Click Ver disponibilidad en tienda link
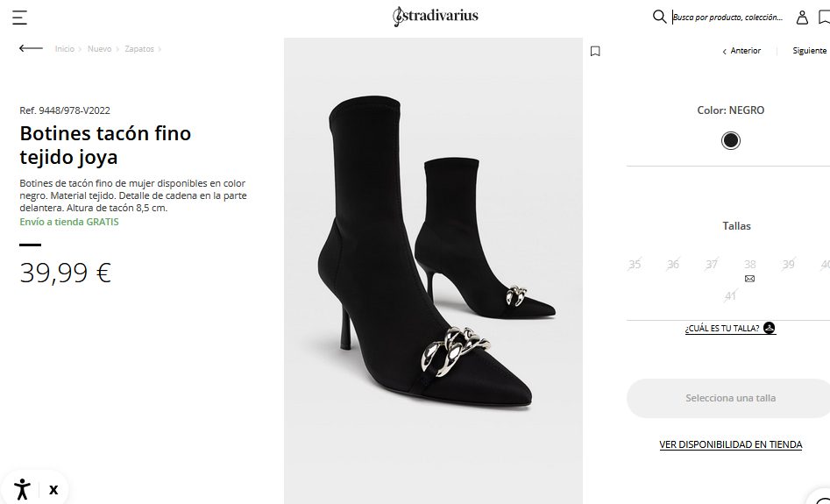The width and height of the screenshot is (830, 504). [730, 445]
